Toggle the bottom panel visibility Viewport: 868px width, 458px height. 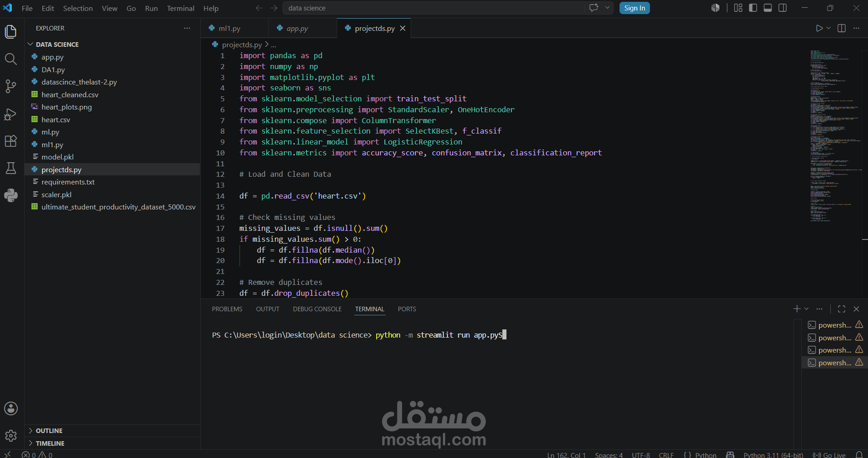pyautogui.click(x=768, y=8)
